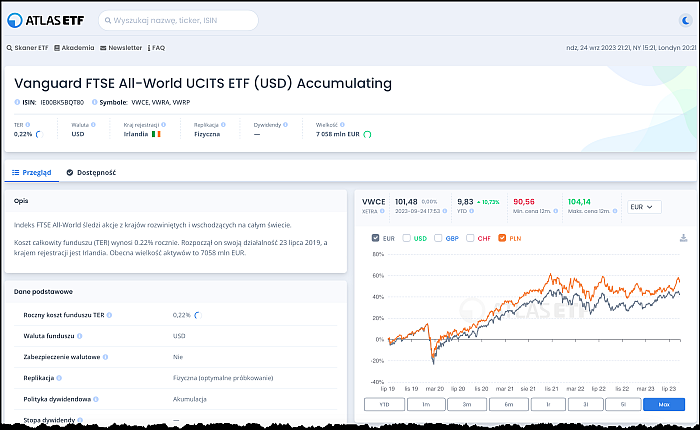Switch to the Przegląd tab

(x=31, y=172)
